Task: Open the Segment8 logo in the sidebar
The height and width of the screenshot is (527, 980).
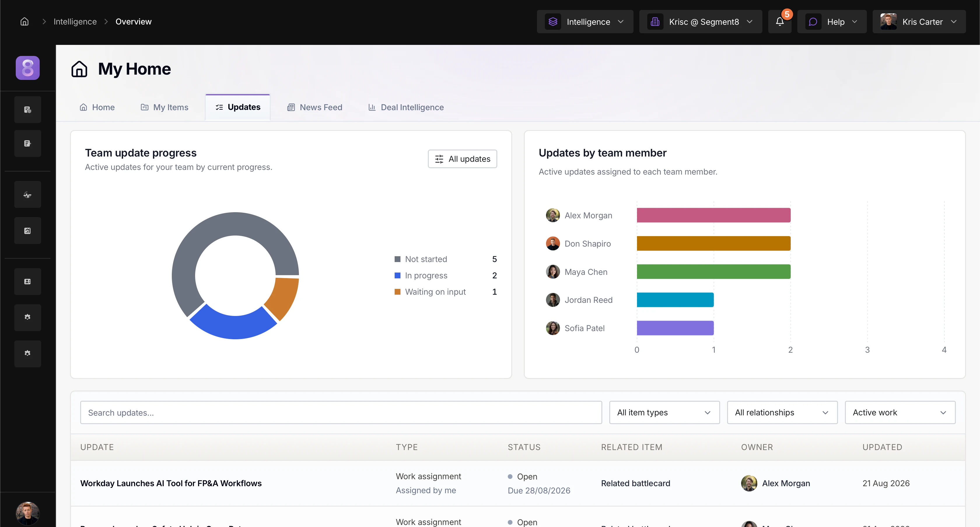Action: coord(27,68)
